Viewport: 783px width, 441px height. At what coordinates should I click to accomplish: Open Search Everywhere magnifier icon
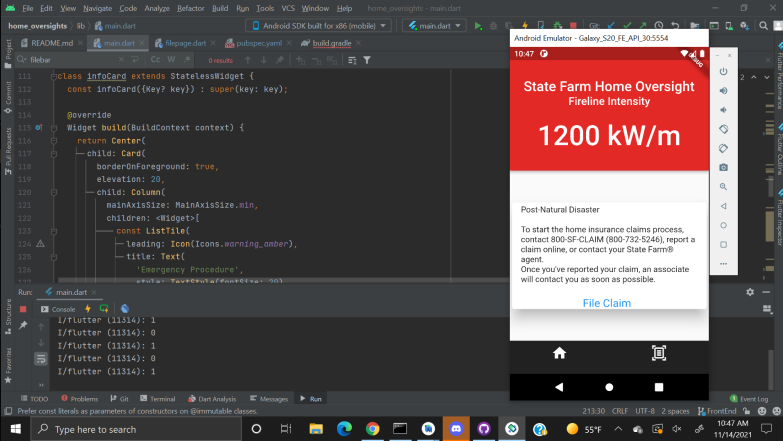[x=763, y=25]
